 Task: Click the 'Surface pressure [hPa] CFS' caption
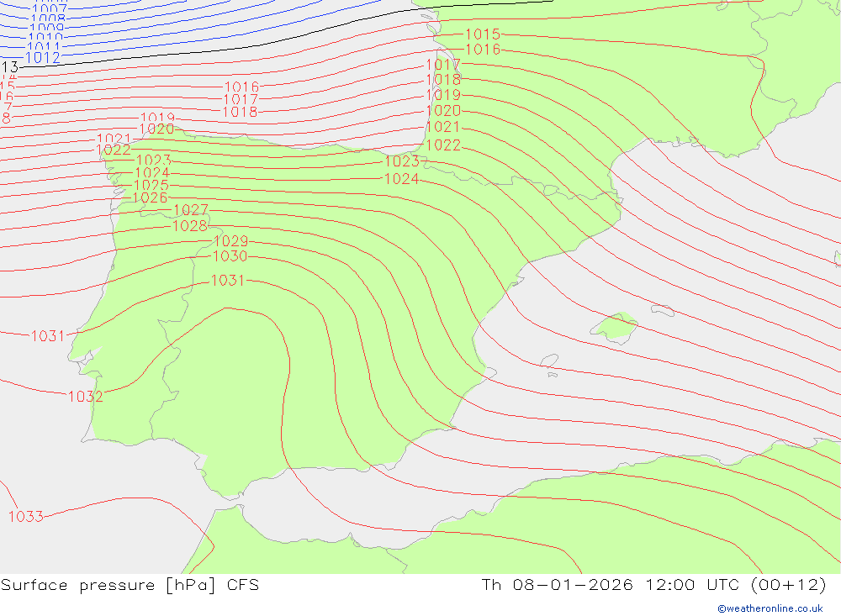click(x=130, y=585)
